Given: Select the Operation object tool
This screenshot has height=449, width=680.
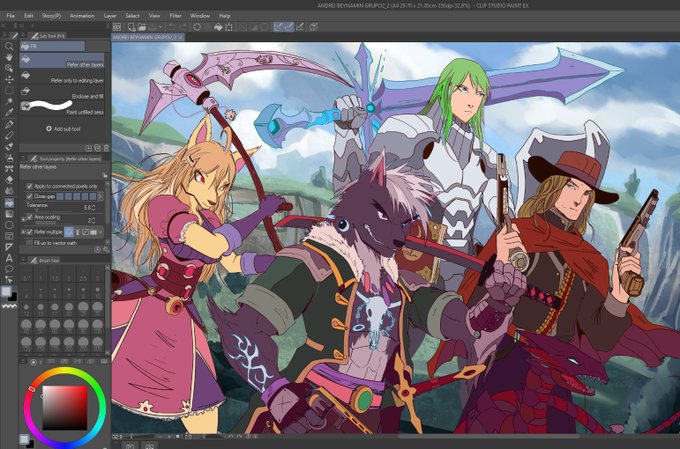Looking at the screenshot, I should pyautogui.click(x=9, y=68).
